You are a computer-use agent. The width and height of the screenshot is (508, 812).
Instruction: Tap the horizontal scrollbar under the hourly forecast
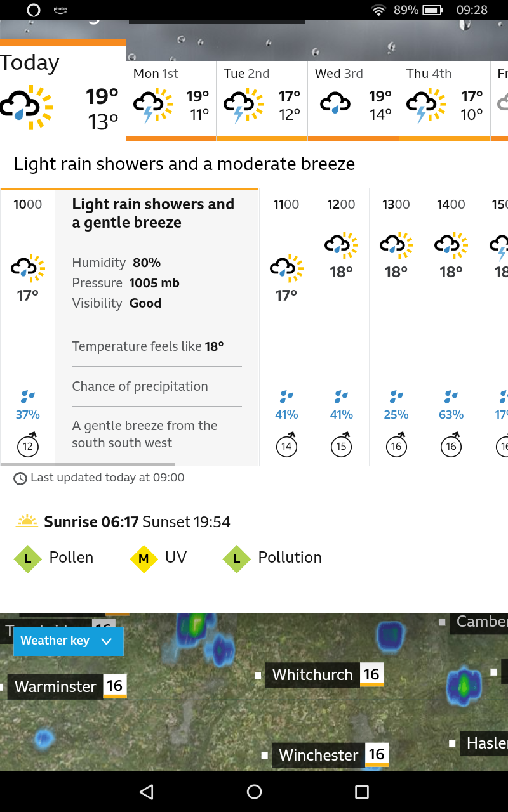click(88, 464)
